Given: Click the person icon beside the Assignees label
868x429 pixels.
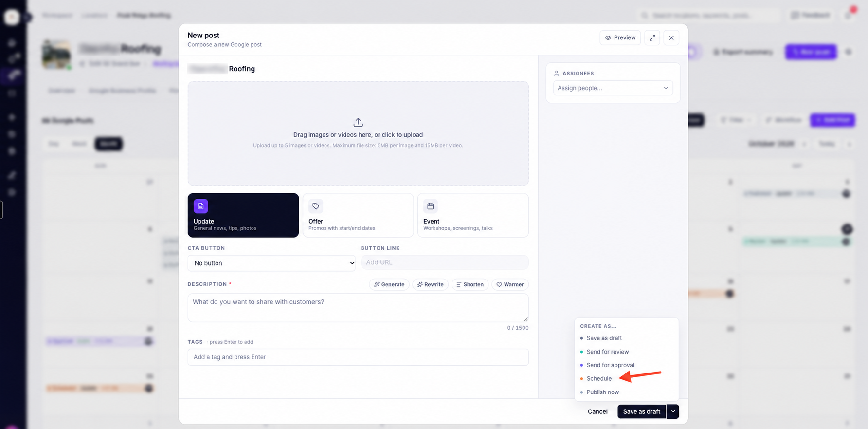Looking at the screenshot, I should 557,73.
